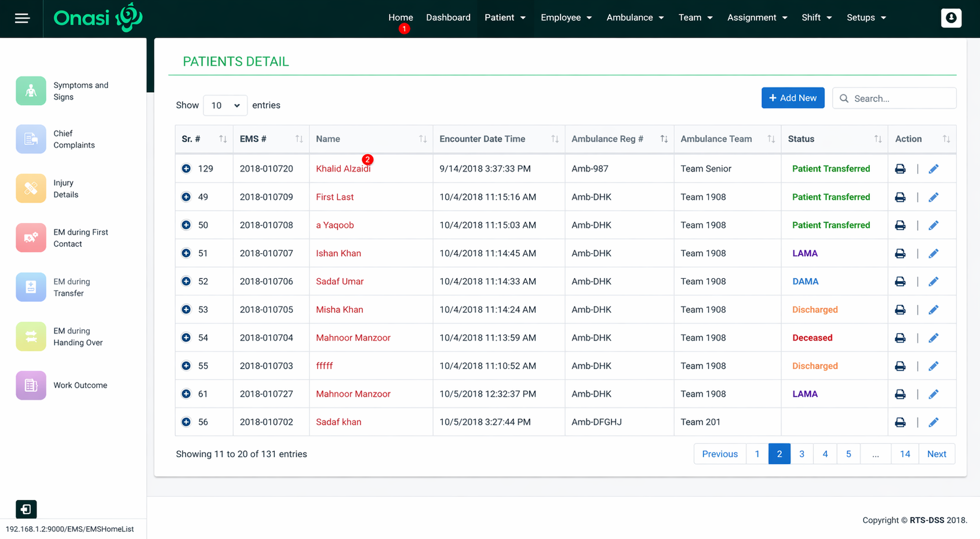Image resolution: width=980 pixels, height=539 pixels.
Task: Open the Work Outcome section
Action: click(x=30, y=385)
